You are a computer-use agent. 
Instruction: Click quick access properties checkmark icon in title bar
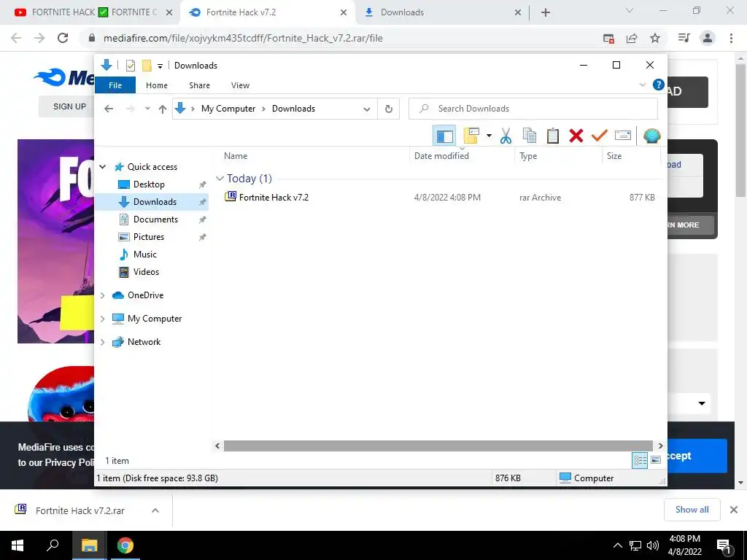click(x=130, y=66)
